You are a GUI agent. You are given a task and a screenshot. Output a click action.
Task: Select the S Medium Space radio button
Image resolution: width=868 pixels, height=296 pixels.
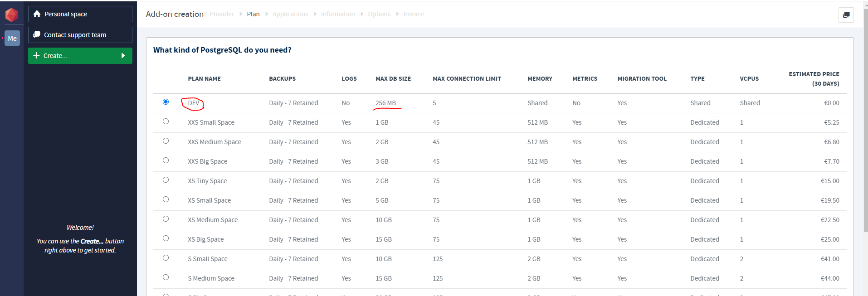coord(166,277)
